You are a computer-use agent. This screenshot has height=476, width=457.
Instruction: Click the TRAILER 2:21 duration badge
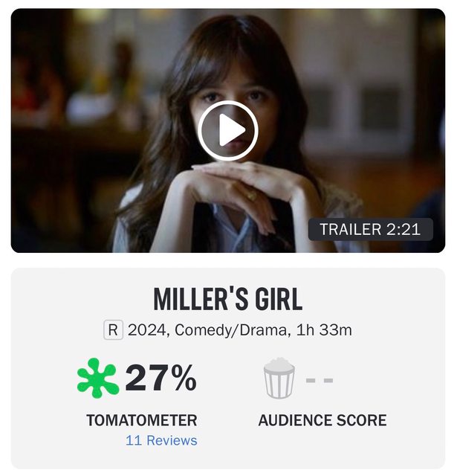click(x=371, y=230)
